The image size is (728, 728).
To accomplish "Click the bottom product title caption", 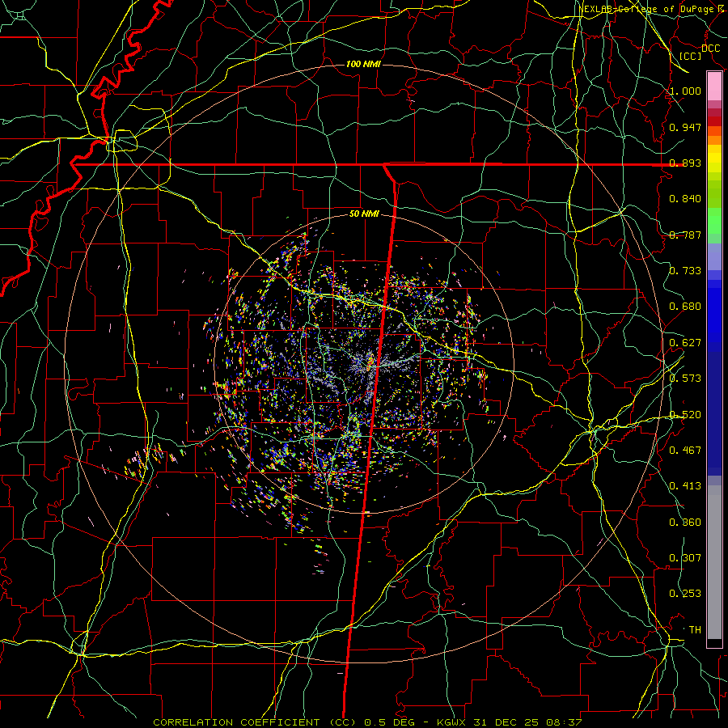I will [367, 722].
